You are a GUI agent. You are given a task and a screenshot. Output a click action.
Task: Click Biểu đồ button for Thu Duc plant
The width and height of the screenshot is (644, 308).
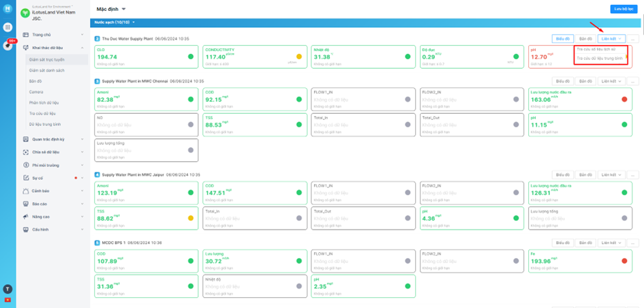tap(562, 39)
